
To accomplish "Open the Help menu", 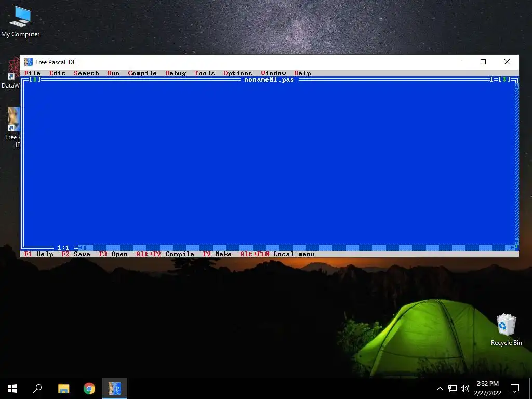I will (302, 73).
